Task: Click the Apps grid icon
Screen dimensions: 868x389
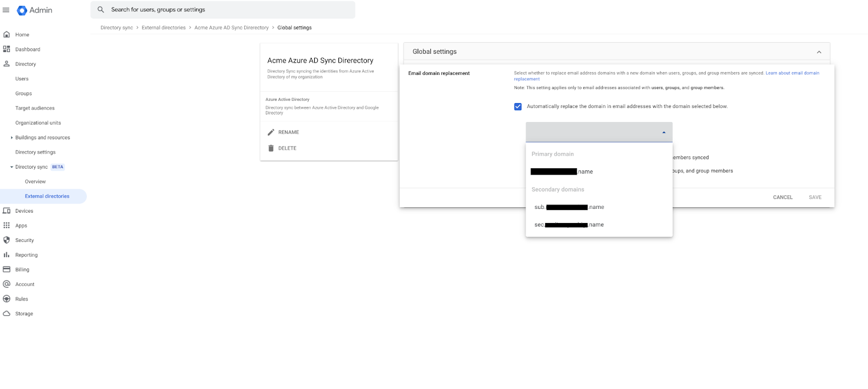Action: pyautogui.click(x=7, y=225)
